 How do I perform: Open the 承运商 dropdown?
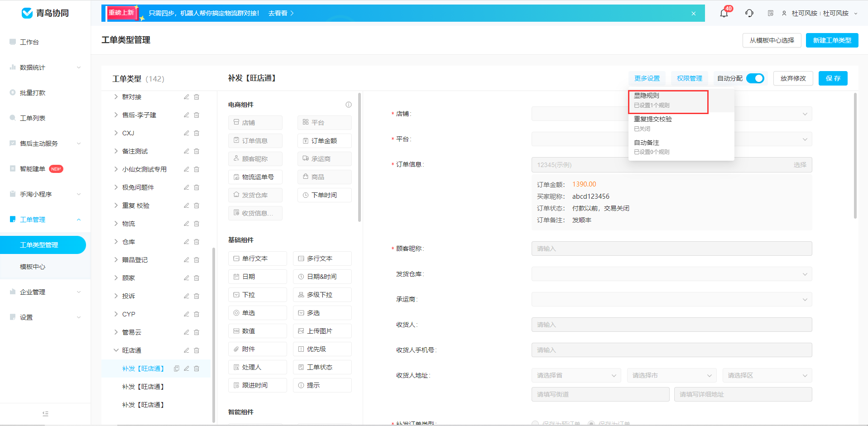click(671, 299)
